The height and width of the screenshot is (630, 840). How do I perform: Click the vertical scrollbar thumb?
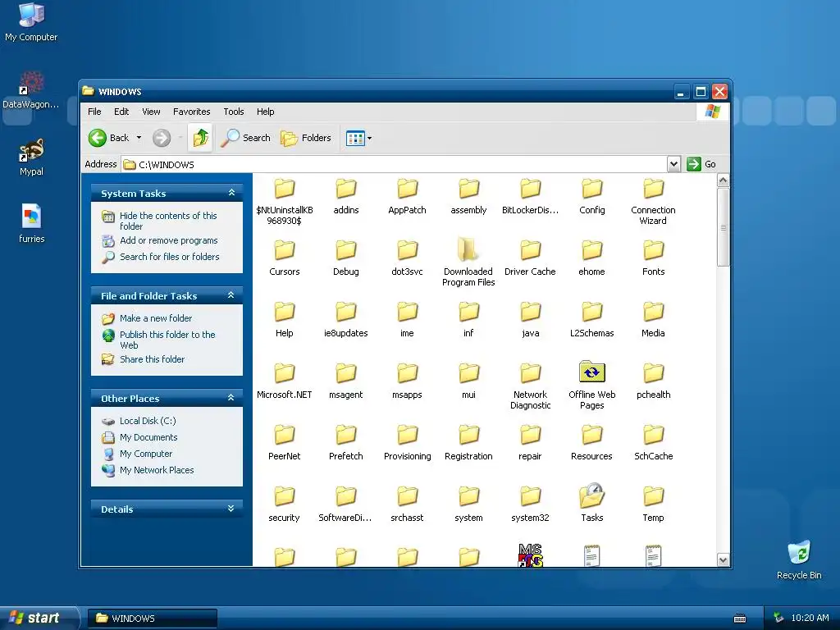coord(723,227)
